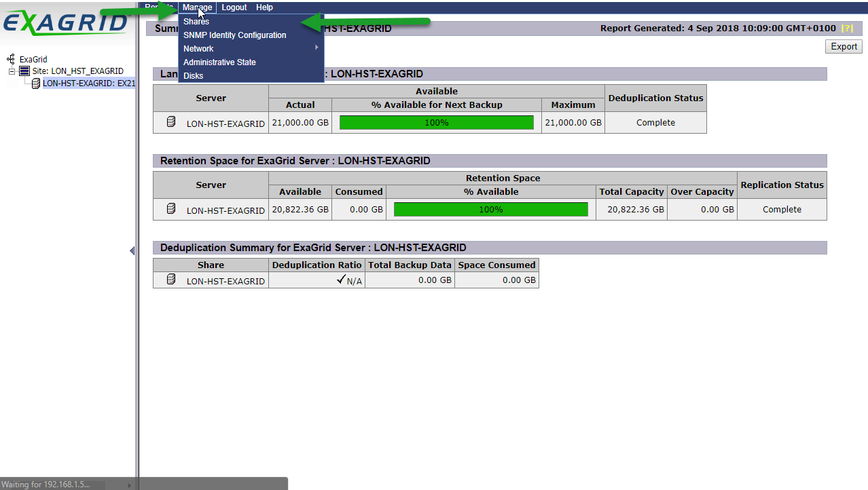This screenshot has width=868, height=490.
Task: Collapse the Site LON_HST_EXAGRID tree node
Action: tap(12, 71)
